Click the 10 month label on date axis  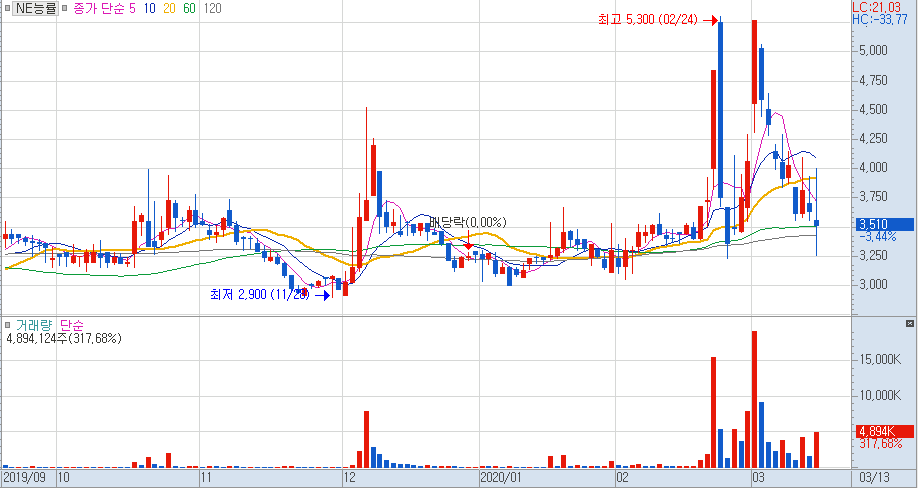[64, 477]
